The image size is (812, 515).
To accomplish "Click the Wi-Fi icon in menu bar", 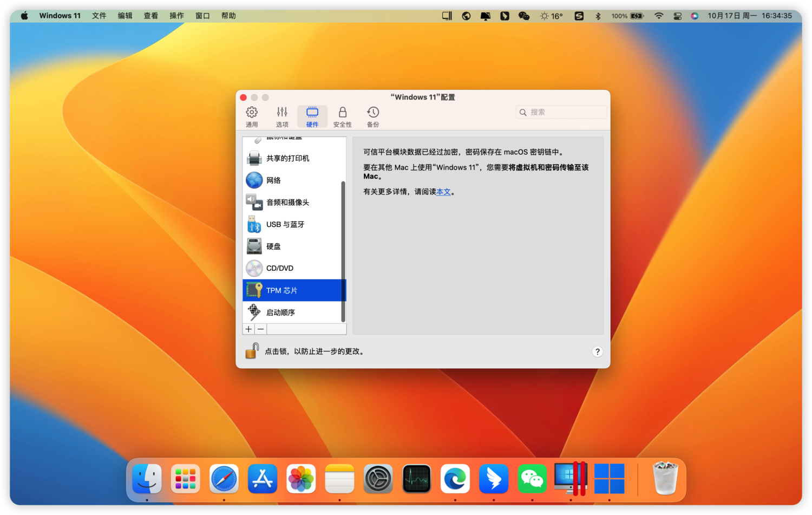I will (x=659, y=16).
